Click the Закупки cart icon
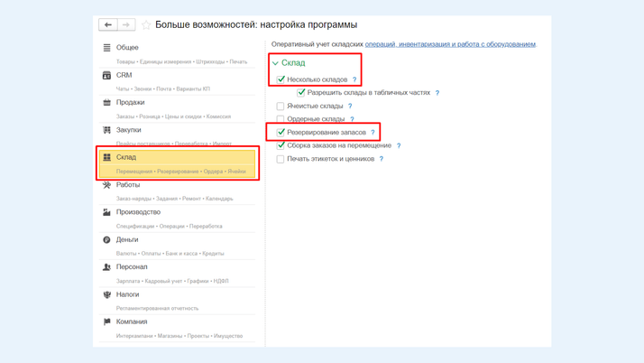This screenshot has height=363, width=644. [x=106, y=130]
